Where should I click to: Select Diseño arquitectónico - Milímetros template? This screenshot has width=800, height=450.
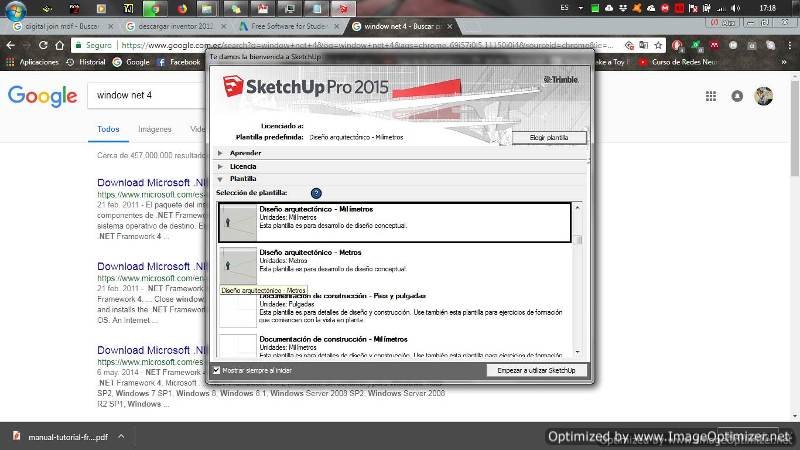pos(395,222)
